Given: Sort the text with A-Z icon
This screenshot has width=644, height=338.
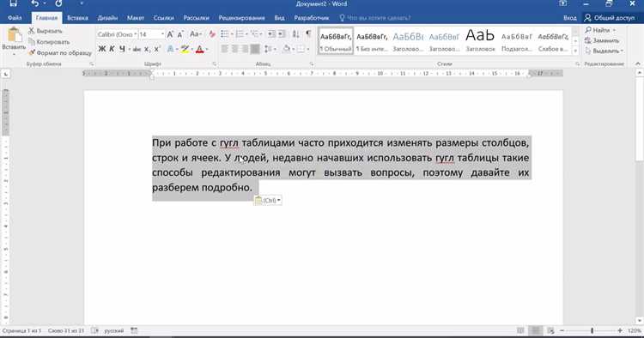Looking at the screenshot, I should coord(295,34).
